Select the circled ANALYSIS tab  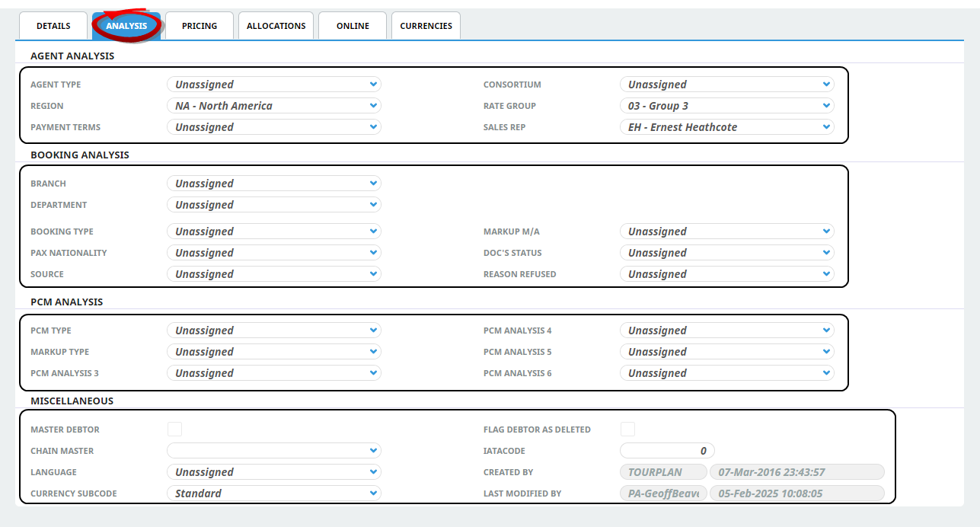(126, 25)
